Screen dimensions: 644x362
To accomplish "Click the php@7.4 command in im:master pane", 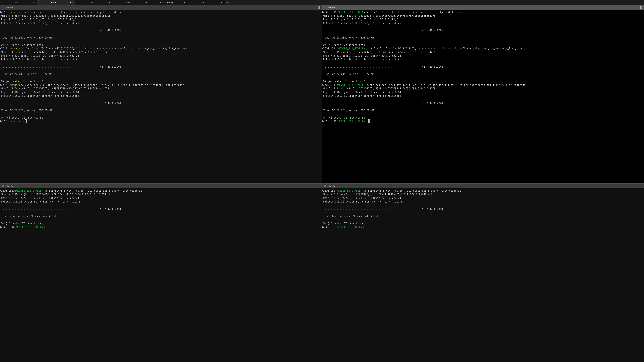I will (104, 85).
